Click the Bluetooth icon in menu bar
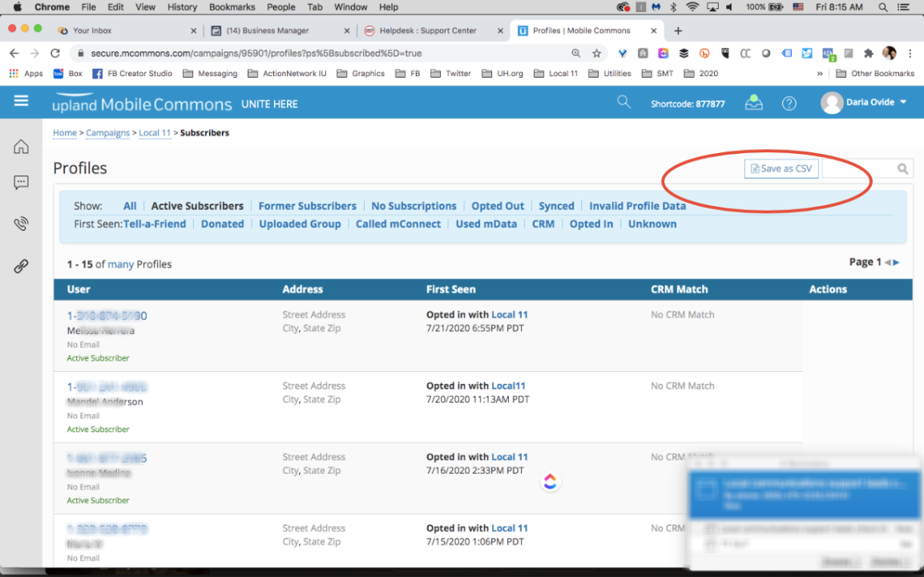This screenshot has width=924, height=577. [673, 7]
